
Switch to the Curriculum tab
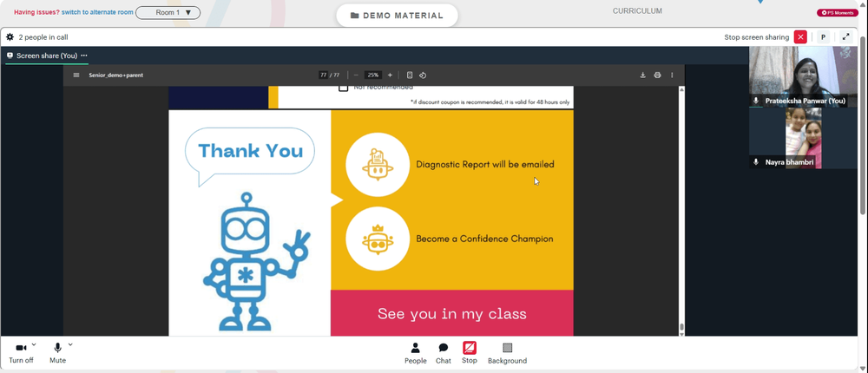pyautogui.click(x=637, y=11)
